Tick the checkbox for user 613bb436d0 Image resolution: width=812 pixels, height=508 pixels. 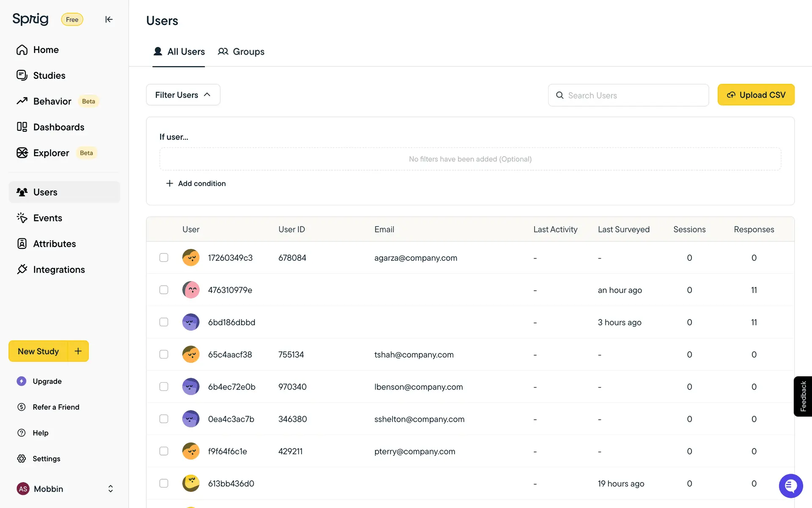point(164,483)
